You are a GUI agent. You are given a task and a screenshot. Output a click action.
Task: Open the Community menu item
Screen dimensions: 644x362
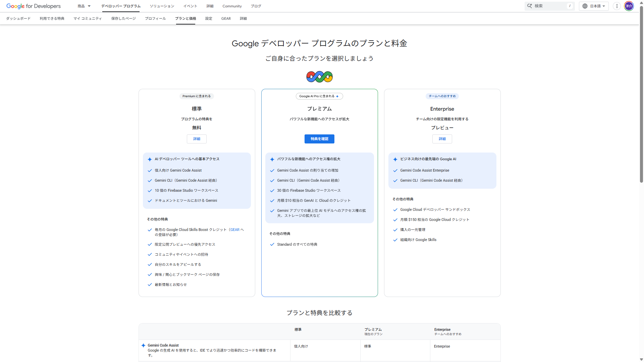coord(232,6)
